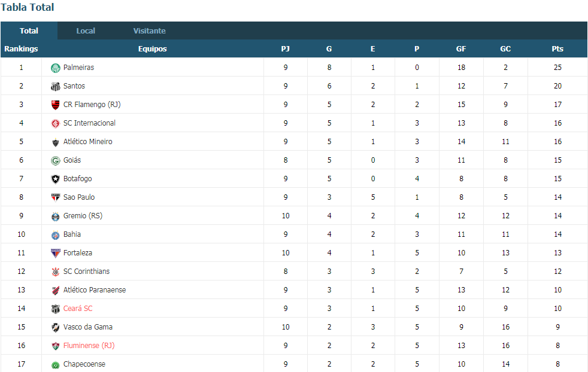Click the Goiás team crest icon

coord(56,161)
